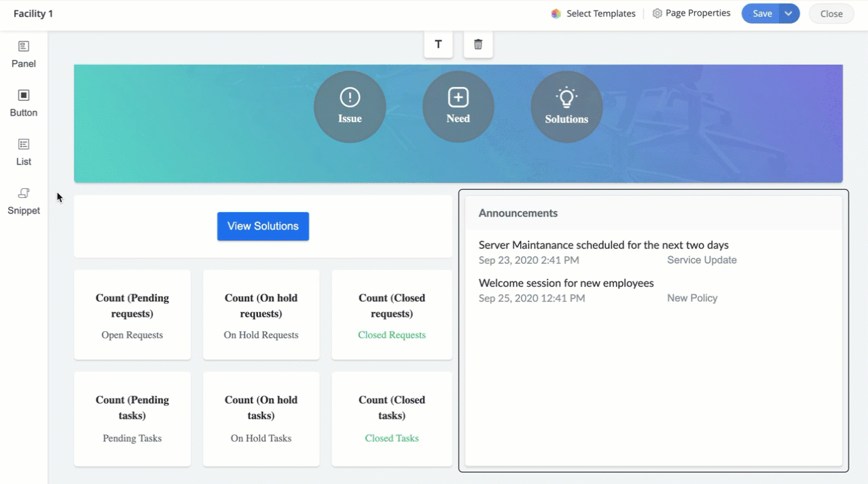Open the Closed Tasks link
Viewport: 868px width, 484px height.
point(392,438)
